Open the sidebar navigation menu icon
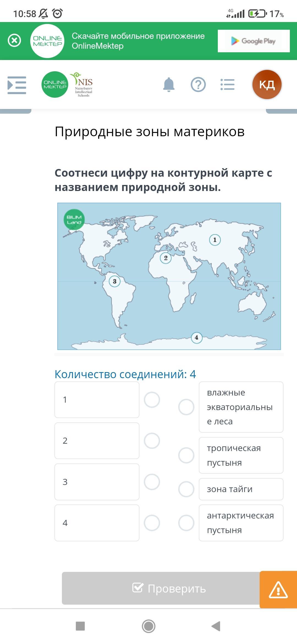The width and height of the screenshot is (297, 644). 17,85
